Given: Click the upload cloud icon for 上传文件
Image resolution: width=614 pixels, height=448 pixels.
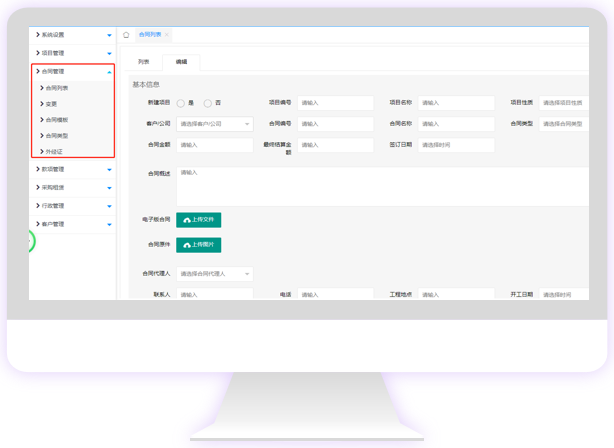Looking at the screenshot, I should tap(187, 220).
